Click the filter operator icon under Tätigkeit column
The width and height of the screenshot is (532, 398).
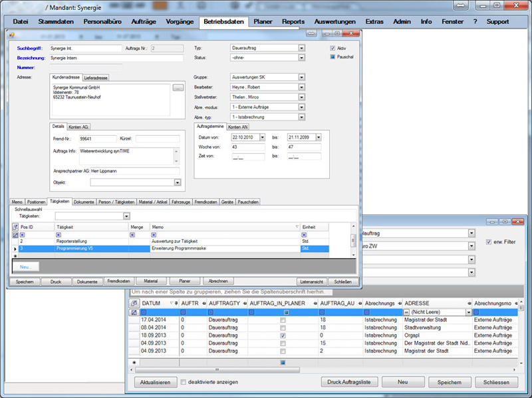click(59, 234)
